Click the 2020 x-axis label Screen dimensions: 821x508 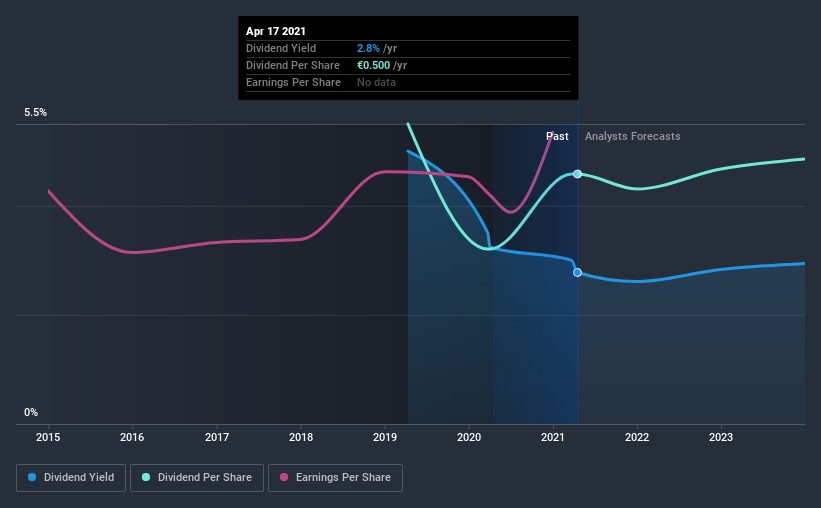469,437
